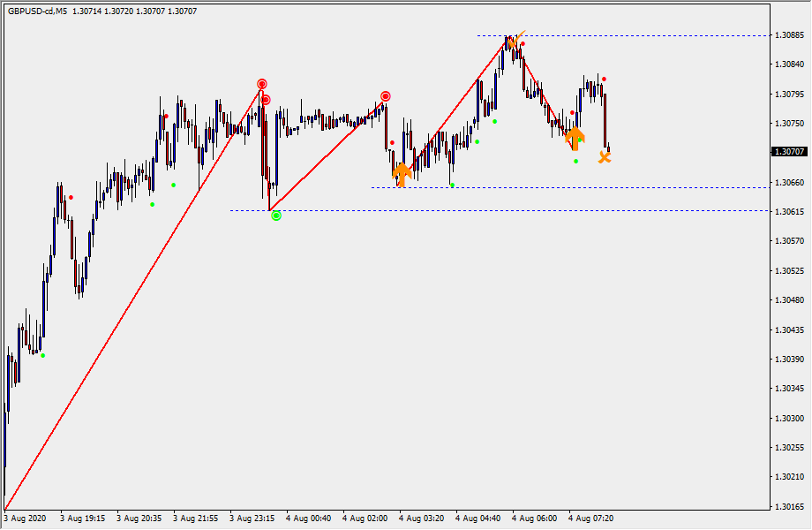Click the orange up arrow near 4 Aug 07:20

[575, 138]
